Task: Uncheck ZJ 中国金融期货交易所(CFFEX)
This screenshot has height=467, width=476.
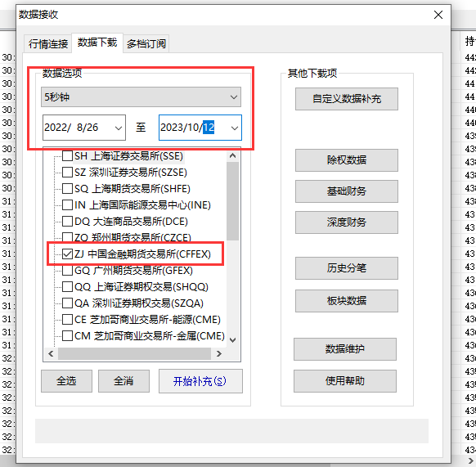Action: coord(67,254)
